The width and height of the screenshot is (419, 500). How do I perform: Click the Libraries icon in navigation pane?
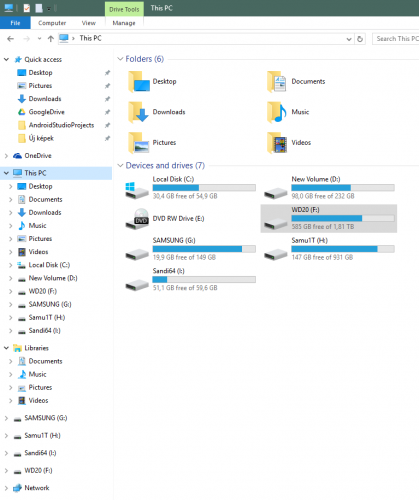click(17, 348)
